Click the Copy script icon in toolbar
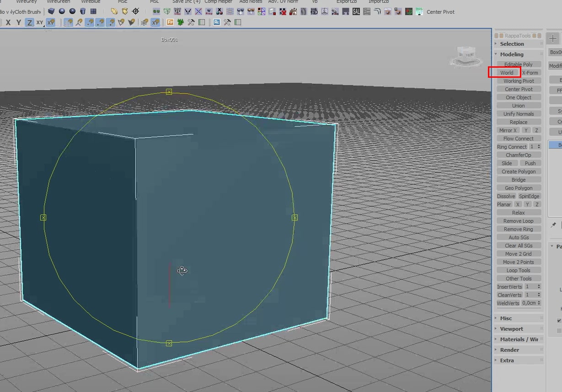Viewport: 562px width, 392px height. click(177, 11)
